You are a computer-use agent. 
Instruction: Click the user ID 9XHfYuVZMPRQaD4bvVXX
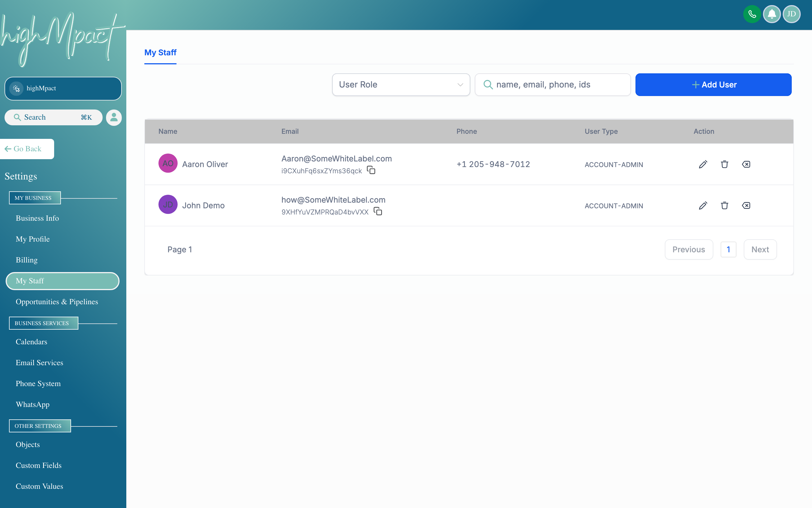tap(325, 212)
